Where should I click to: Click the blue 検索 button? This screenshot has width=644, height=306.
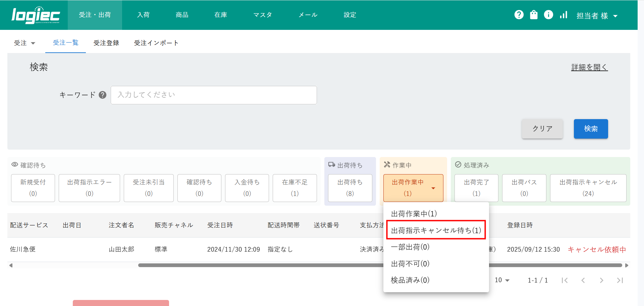[591, 129]
